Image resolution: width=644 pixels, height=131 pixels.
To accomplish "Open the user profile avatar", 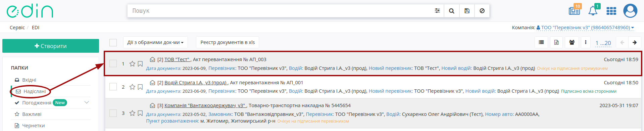I will pos(630,11).
